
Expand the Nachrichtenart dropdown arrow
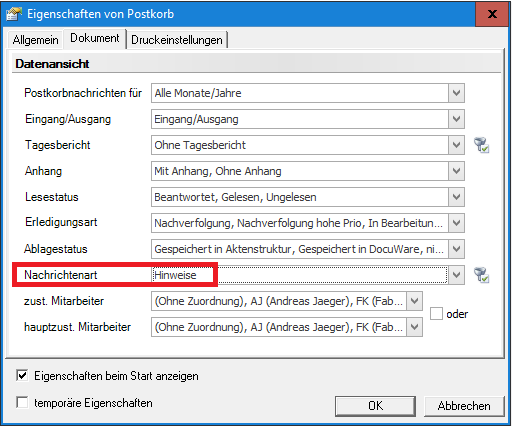tap(456, 275)
